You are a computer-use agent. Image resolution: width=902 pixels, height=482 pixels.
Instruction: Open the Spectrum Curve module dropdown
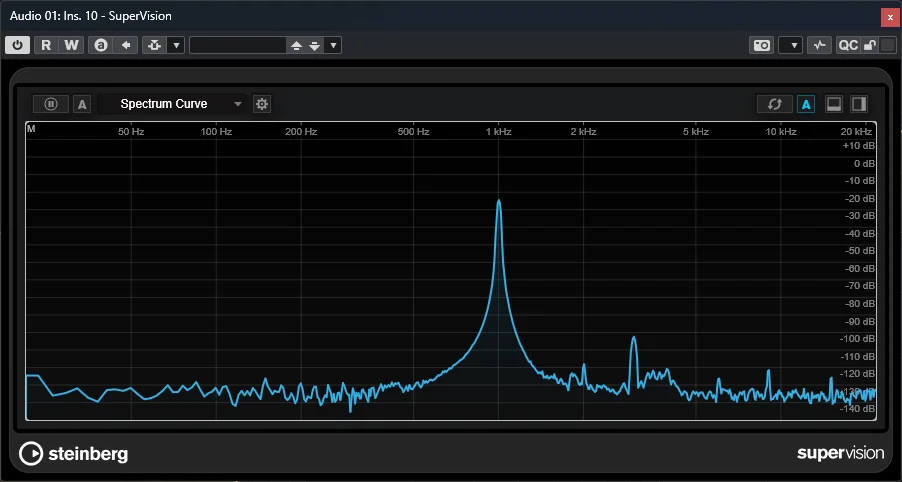173,104
